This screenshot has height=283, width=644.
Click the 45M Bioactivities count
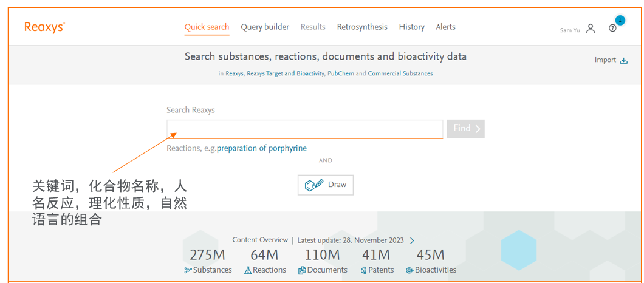430,255
